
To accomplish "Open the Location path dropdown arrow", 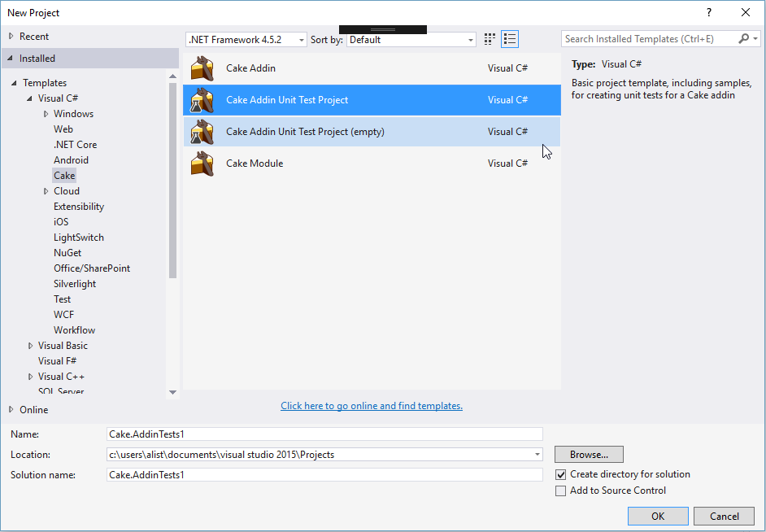I will (x=537, y=455).
